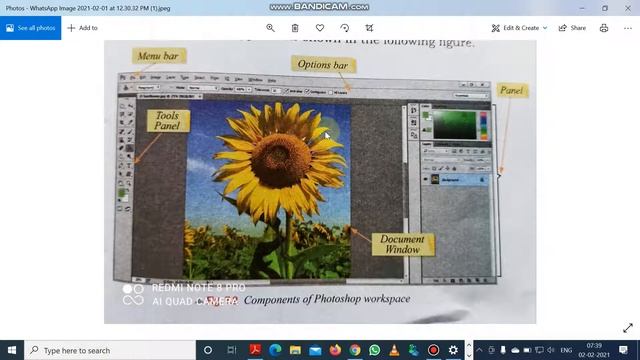The image size is (640, 360).
Task: Zoom into the photo with magnifier icon
Action: [270, 28]
